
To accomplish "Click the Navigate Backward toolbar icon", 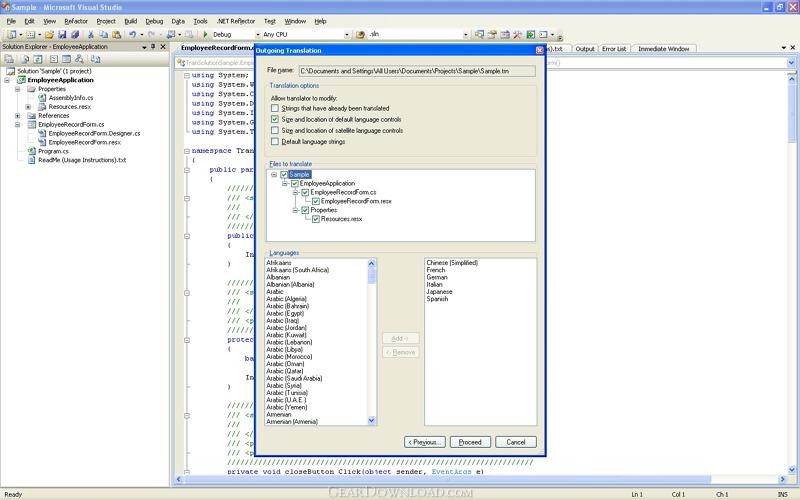I will (x=171, y=34).
